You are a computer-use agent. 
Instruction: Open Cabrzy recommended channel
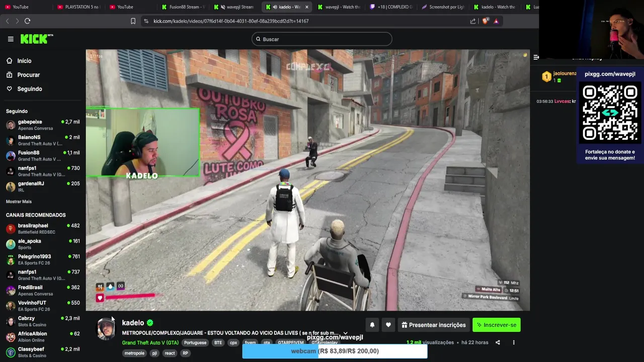[x=43, y=321]
